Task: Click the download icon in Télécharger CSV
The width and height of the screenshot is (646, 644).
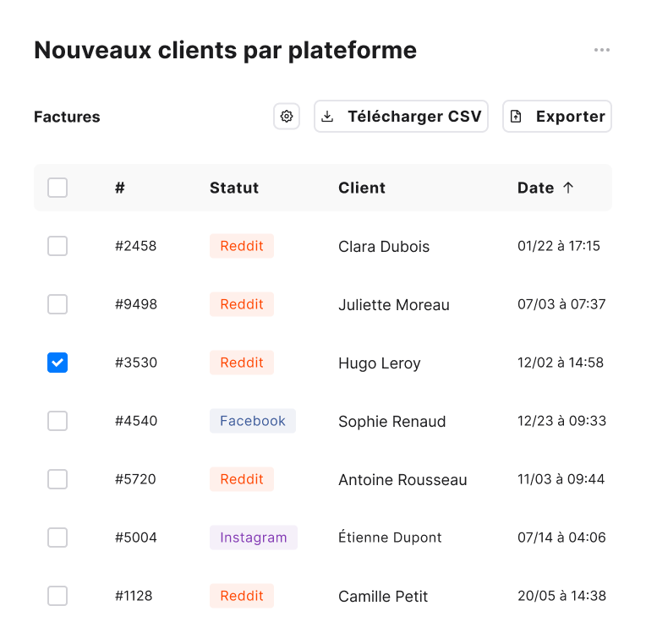Action: click(x=328, y=117)
